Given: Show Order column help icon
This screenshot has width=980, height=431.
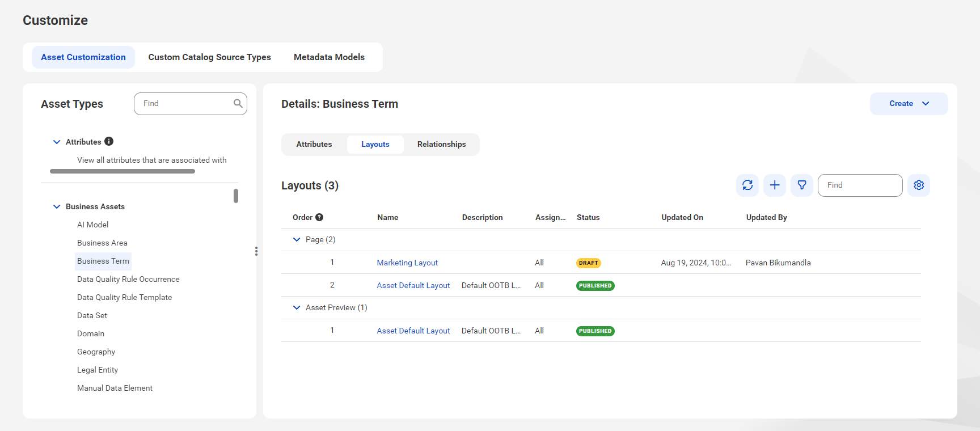Looking at the screenshot, I should point(319,217).
